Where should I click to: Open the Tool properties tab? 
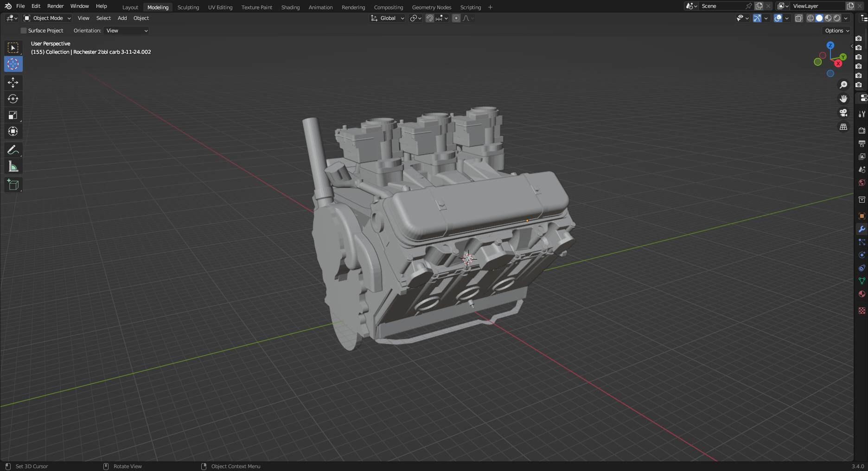[x=862, y=114]
